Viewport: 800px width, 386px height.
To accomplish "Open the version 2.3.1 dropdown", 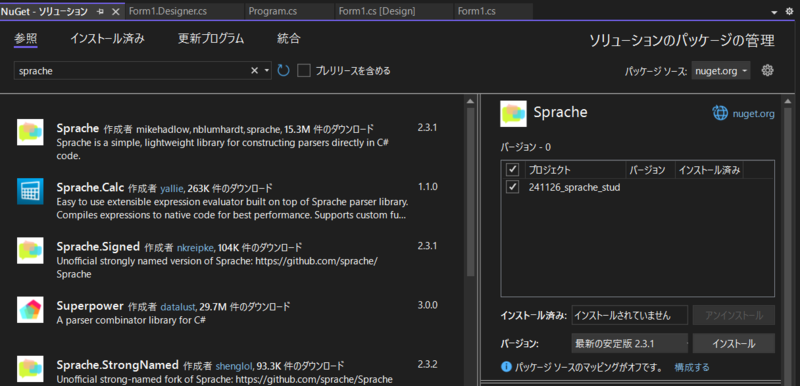I will click(630, 344).
